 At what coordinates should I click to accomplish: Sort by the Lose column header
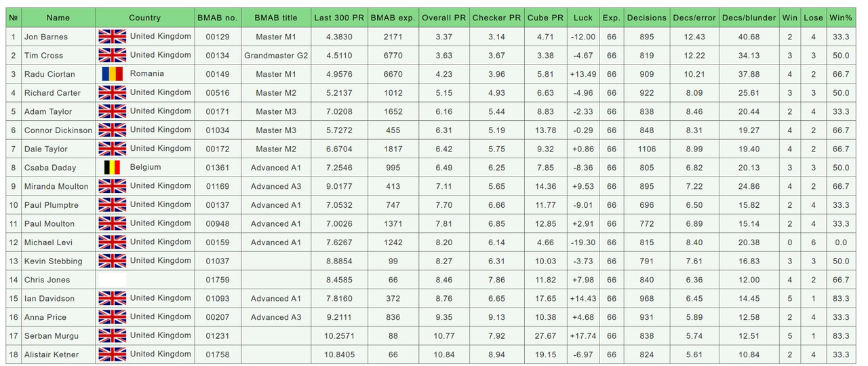[813, 18]
